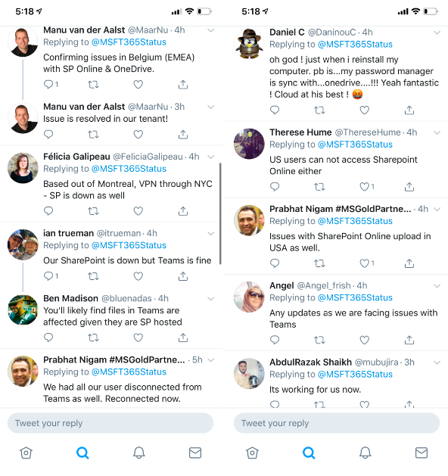Screen dimensions: 448x476
Task: Retweet Félicia Galipeau's Montreal tweet
Action: pyautogui.click(x=93, y=210)
